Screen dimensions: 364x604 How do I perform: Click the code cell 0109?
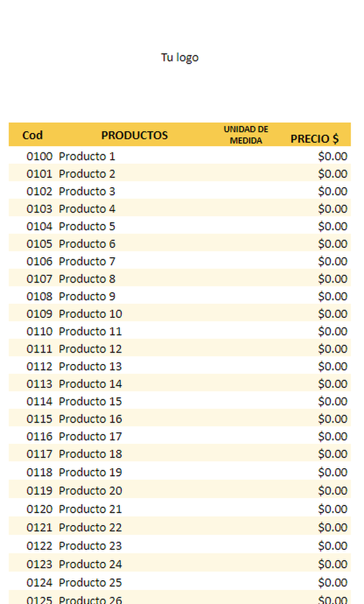click(39, 314)
